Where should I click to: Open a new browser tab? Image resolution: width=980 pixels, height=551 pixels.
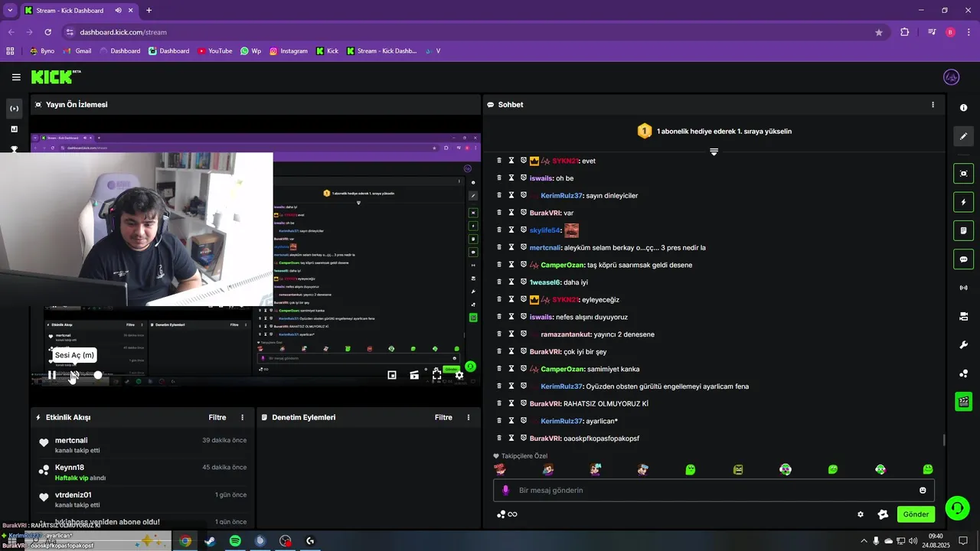click(x=149, y=11)
